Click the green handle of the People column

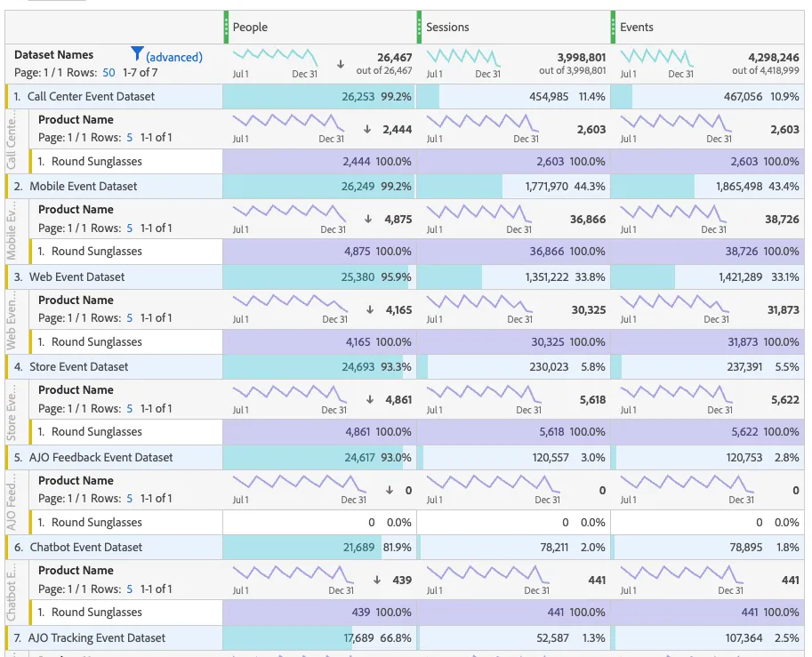[226, 27]
